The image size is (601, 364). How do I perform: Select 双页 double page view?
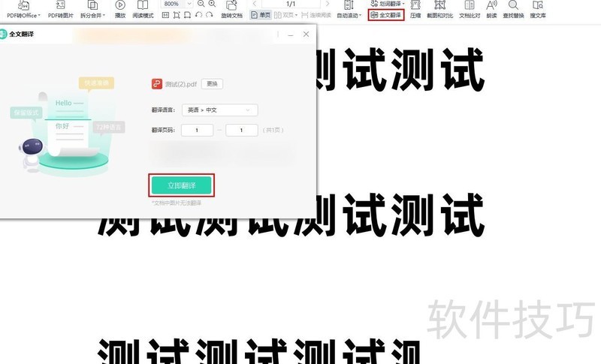(x=285, y=15)
